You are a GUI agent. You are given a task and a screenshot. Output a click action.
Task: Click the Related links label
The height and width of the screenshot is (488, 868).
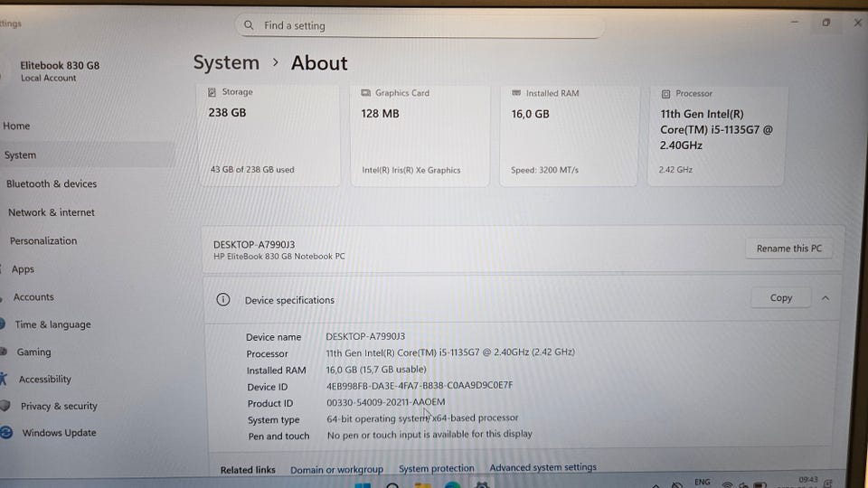pos(248,470)
